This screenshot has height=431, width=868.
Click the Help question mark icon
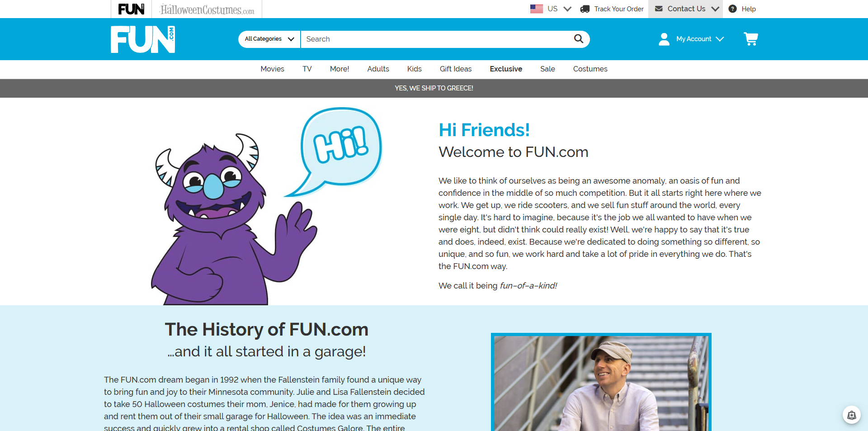point(732,9)
